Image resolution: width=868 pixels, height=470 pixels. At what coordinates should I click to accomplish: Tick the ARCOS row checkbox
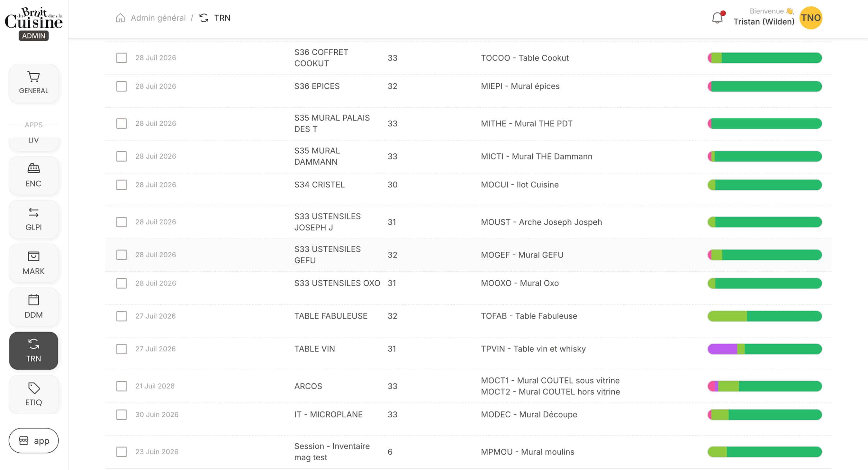[122, 386]
